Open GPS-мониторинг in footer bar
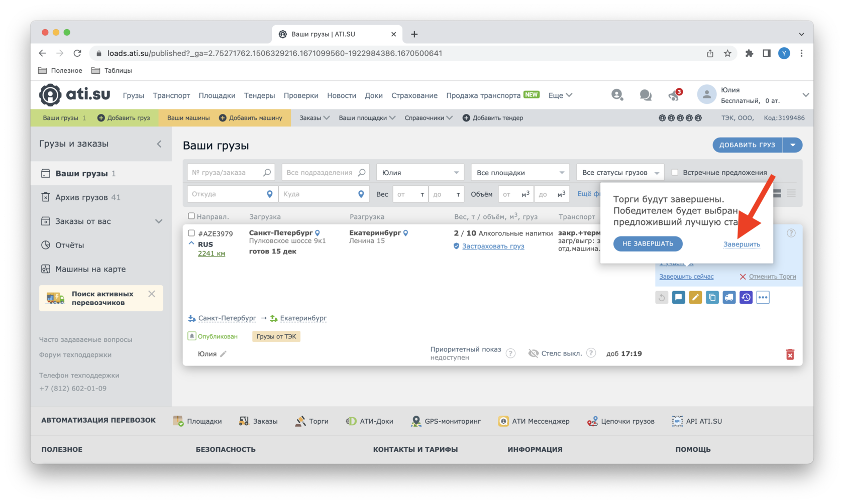This screenshot has width=844, height=504. (446, 421)
